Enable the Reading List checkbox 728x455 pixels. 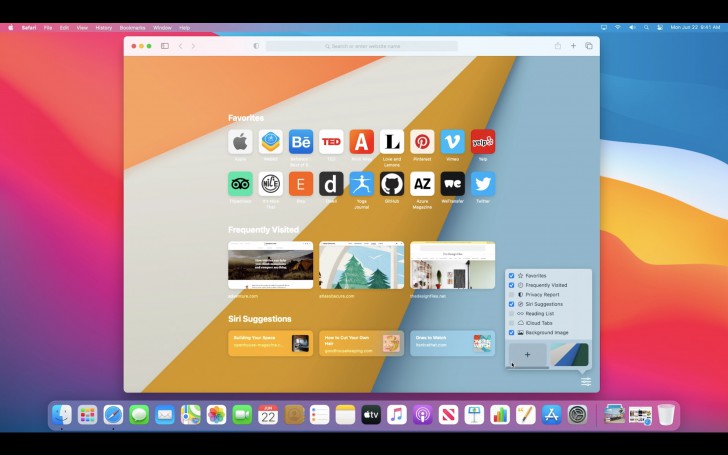point(511,313)
